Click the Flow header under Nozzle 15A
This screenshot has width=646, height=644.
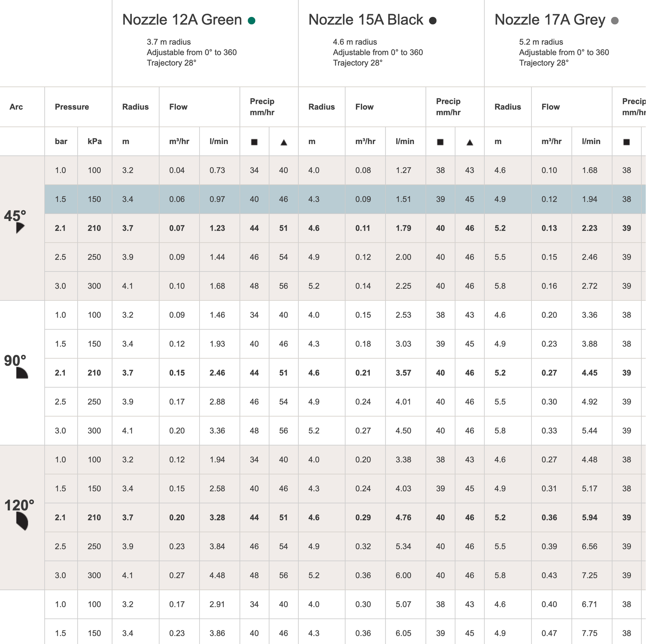(x=364, y=107)
